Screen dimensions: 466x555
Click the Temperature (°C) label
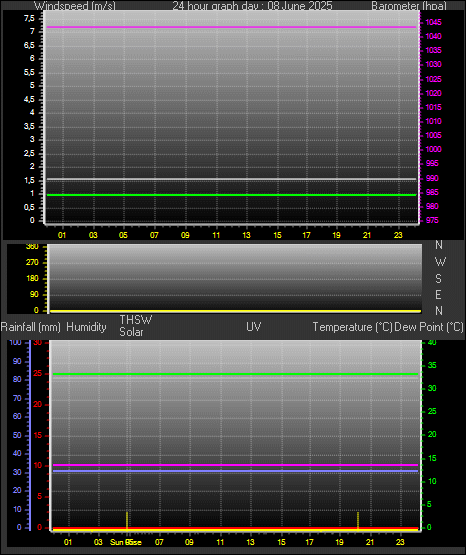tap(352, 327)
